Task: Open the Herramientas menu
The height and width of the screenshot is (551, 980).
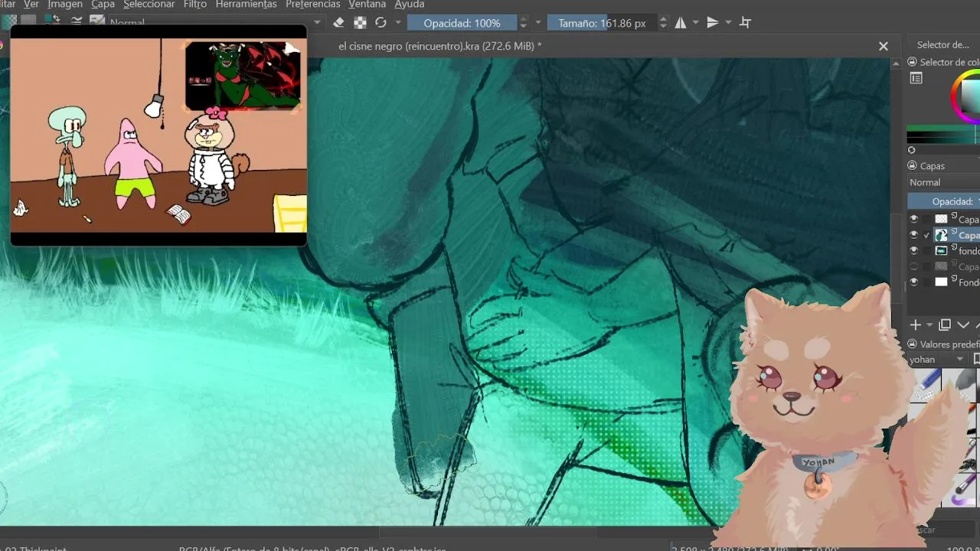Action: coord(246,5)
